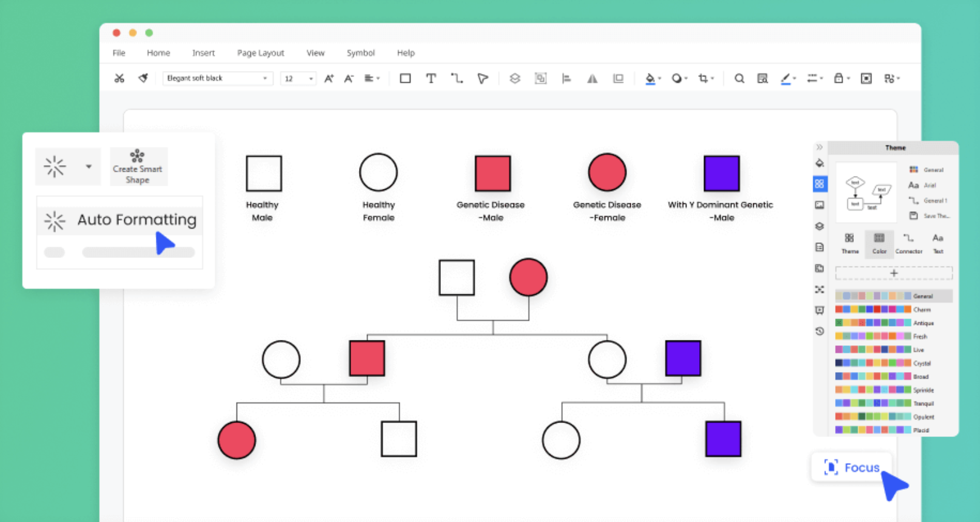Click the Group shapes icon
The image size is (980, 522).
point(540,78)
